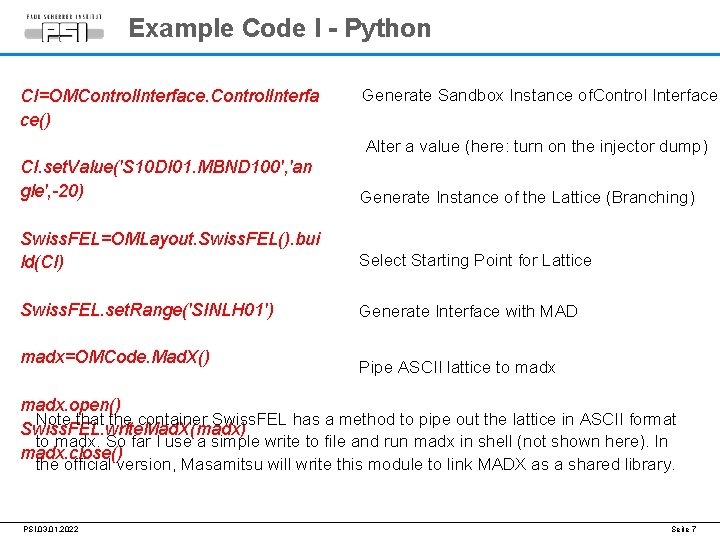Viewport: 720px width, 540px height.
Task: Click the madx.close() code line
Action: pos(72,453)
